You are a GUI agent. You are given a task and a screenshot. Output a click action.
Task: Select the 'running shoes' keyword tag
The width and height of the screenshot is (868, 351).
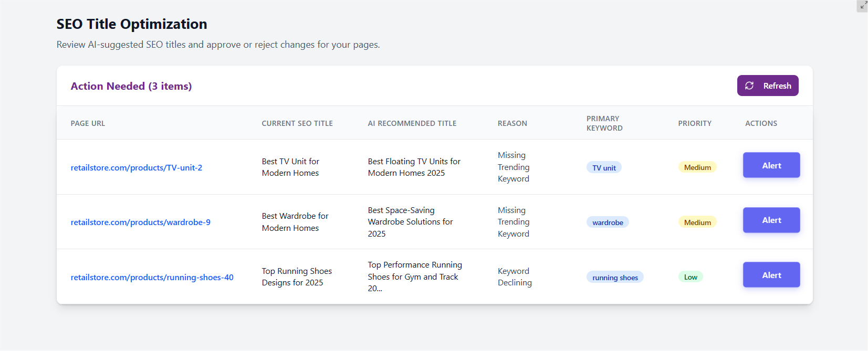[615, 278]
